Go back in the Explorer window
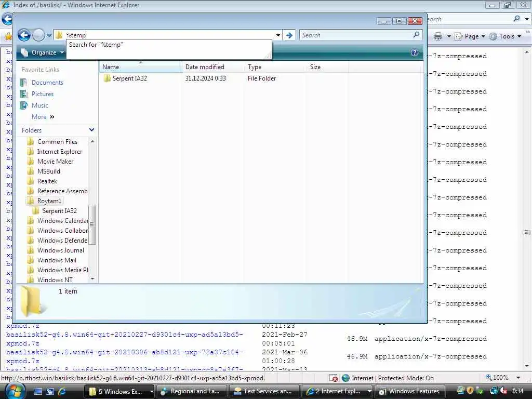Image resolution: width=532 pixels, height=399 pixels. 24,35
